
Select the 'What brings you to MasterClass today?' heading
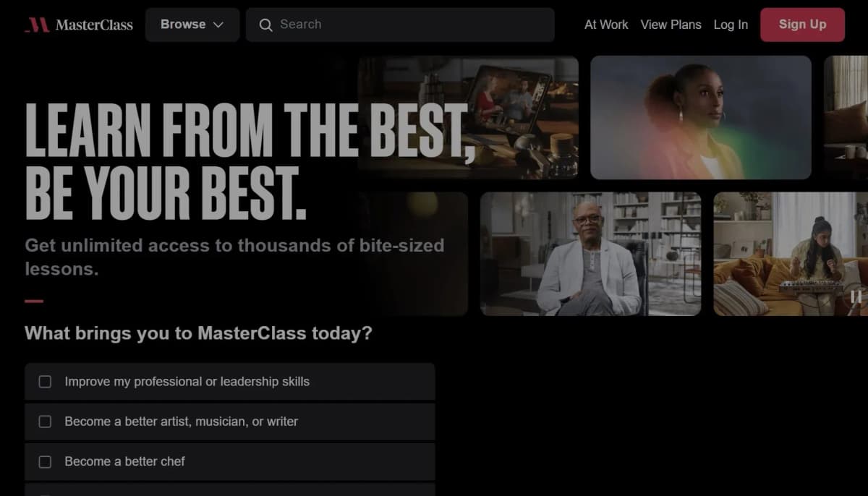pos(198,333)
